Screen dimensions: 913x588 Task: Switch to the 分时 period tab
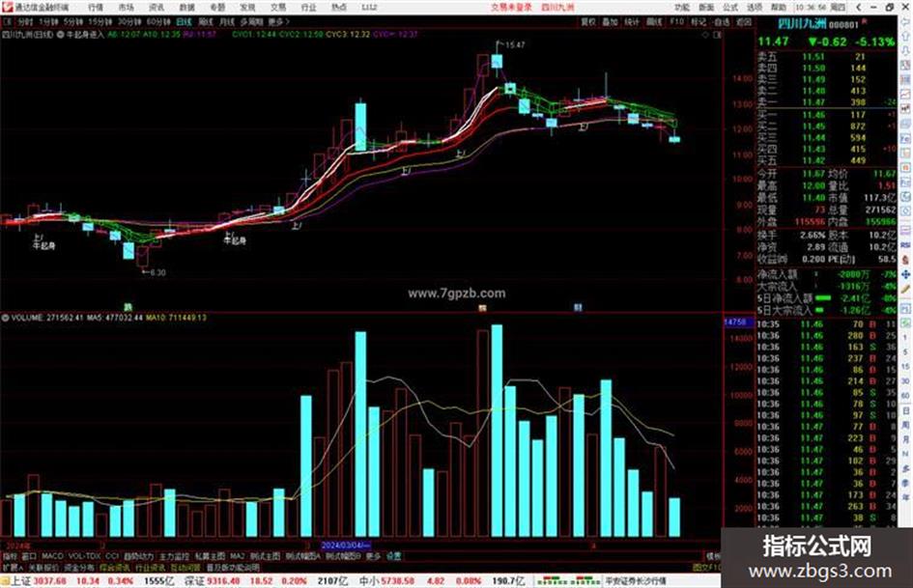tap(25, 22)
